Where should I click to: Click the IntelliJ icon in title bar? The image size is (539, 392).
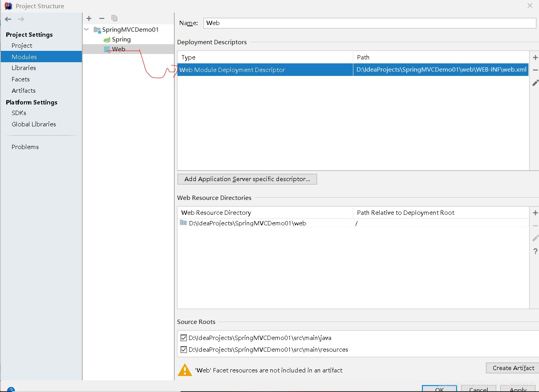[8, 6]
